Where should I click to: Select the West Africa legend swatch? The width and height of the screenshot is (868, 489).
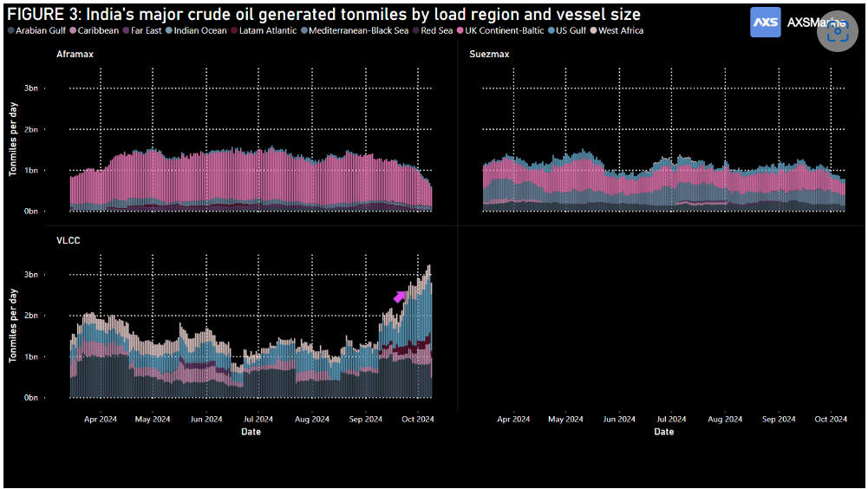point(593,31)
